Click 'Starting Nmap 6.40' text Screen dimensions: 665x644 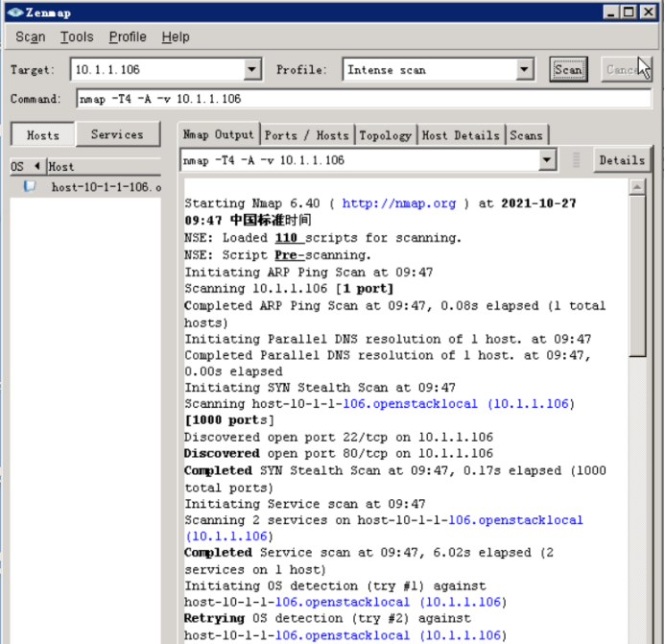pyautogui.click(x=252, y=203)
